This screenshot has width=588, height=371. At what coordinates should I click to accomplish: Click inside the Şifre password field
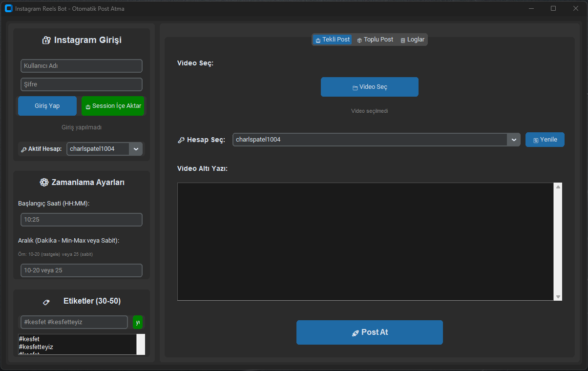[x=81, y=84]
